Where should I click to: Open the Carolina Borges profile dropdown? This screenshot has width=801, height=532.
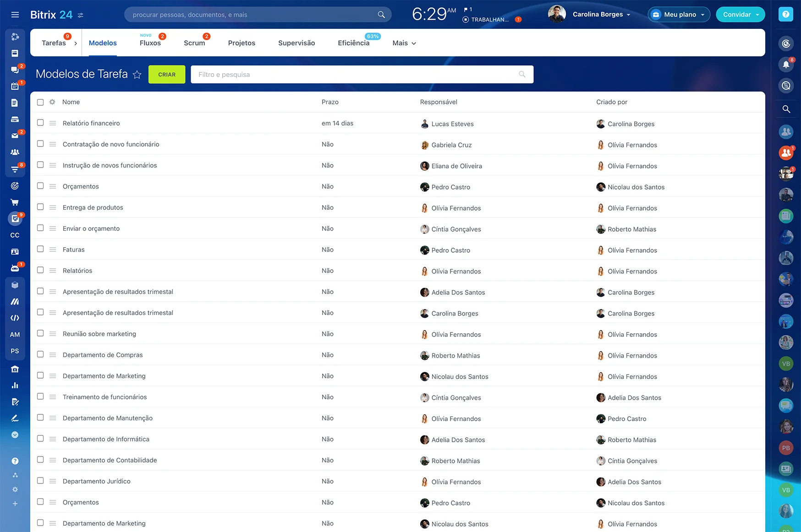pyautogui.click(x=601, y=15)
